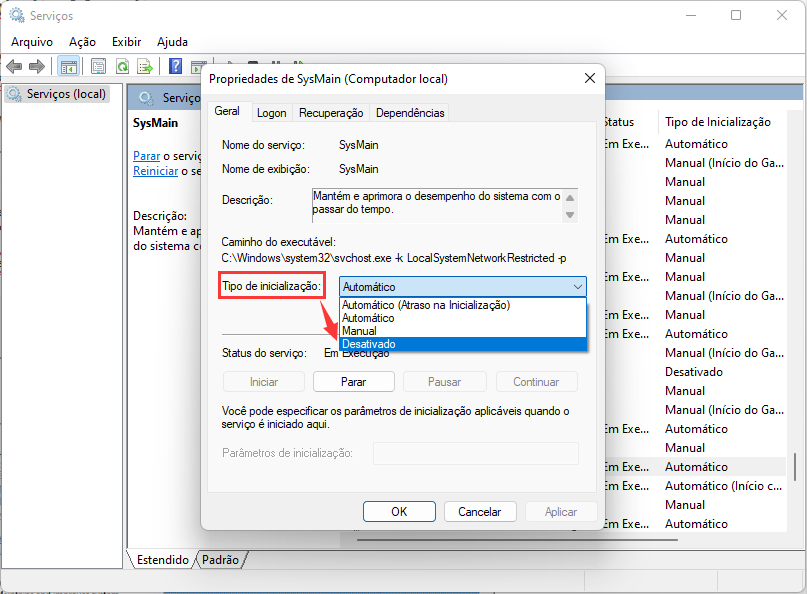Click the Parar link to stop SysMain
Image resolution: width=807 pixels, height=594 pixels.
point(146,156)
